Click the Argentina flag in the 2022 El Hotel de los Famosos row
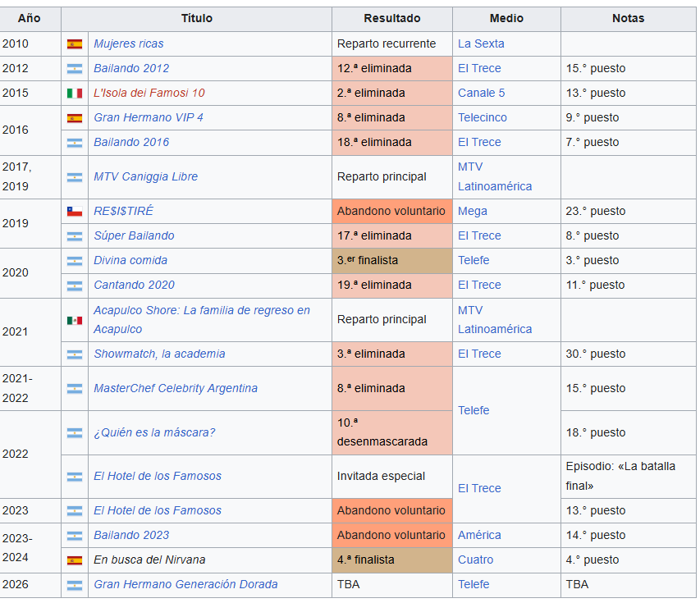The height and width of the screenshot is (603, 700). point(75,477)
